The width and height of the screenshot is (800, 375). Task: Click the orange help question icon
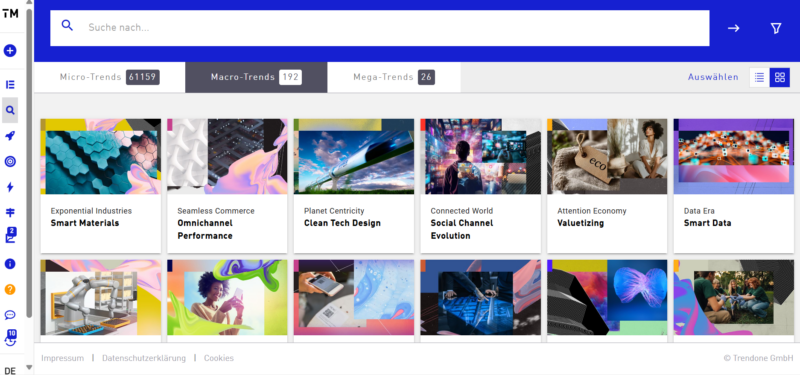pos(10,289)
